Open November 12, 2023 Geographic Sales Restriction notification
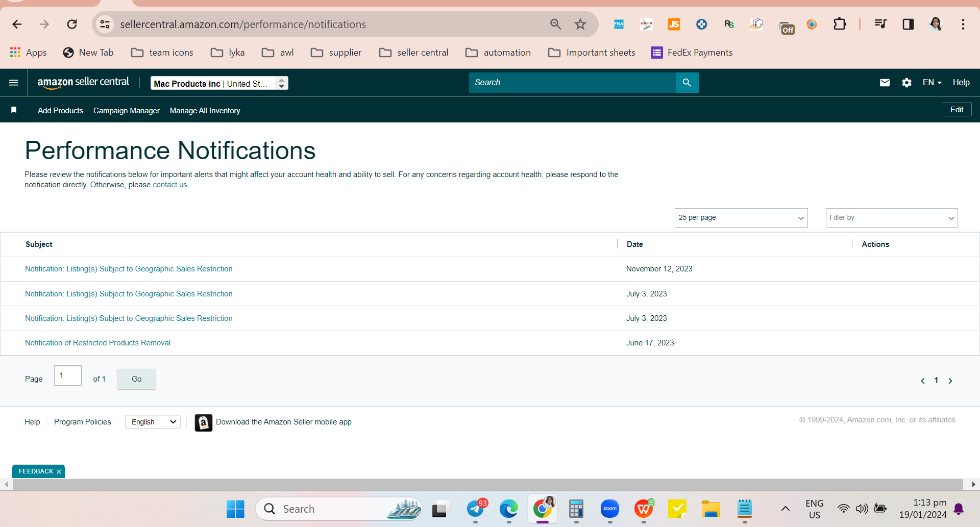 [x=129, y=269]
